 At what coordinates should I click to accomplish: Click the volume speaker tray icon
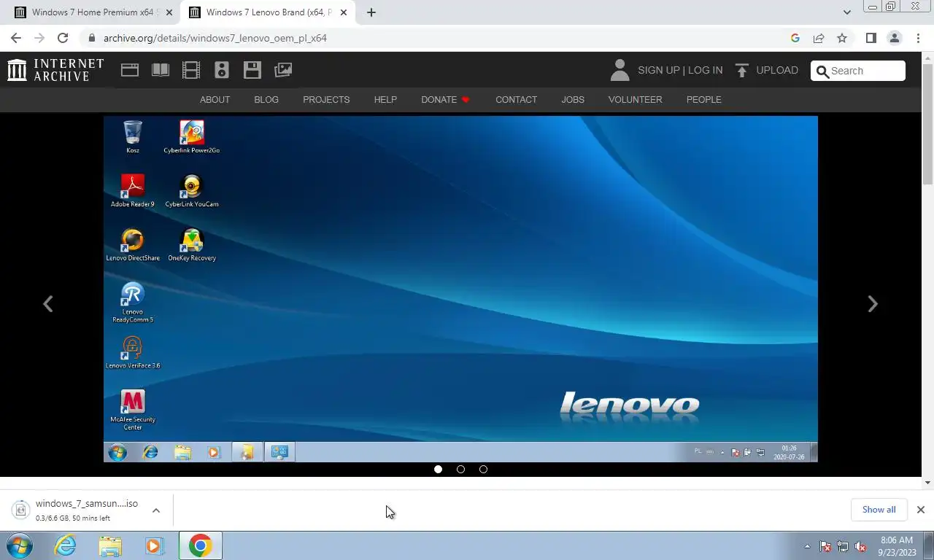(x=861, y=546)
